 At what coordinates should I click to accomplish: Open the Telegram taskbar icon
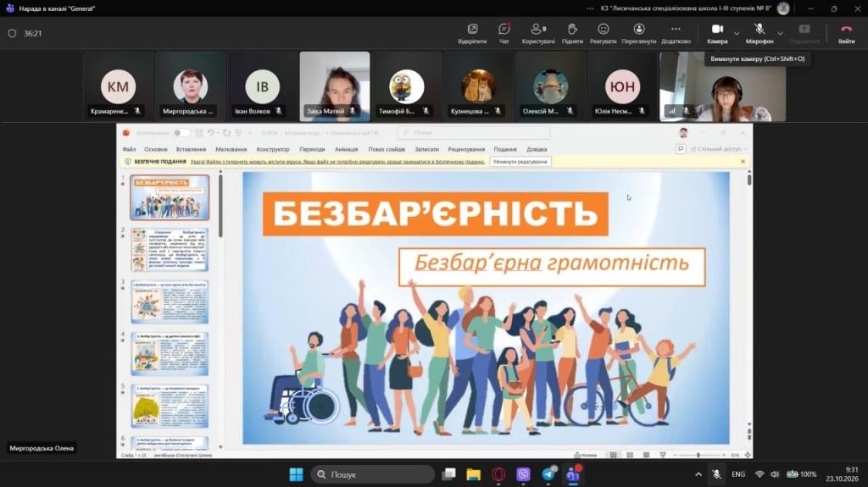[548, 474]
